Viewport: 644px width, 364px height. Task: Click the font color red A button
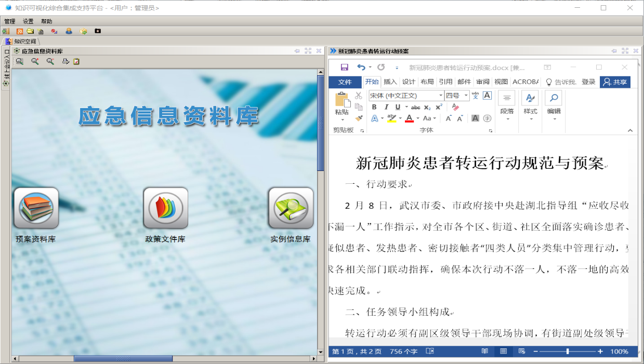pyautogui.click(x=409, y=118)
